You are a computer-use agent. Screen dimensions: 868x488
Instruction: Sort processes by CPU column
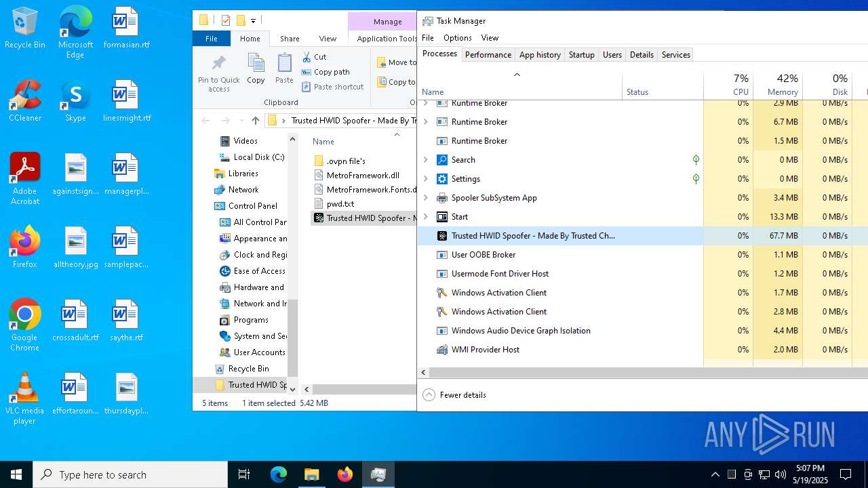[x=728, y=85]
